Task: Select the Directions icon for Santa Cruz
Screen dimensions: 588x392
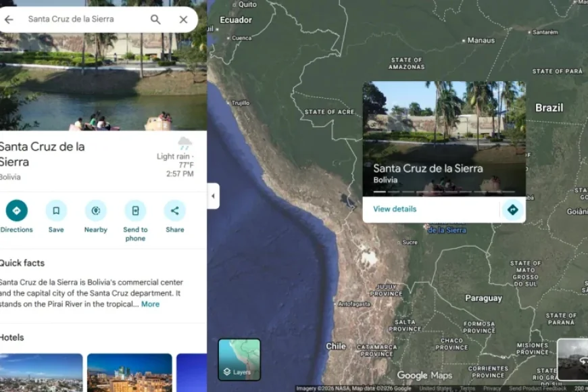Action: point(16,210)
